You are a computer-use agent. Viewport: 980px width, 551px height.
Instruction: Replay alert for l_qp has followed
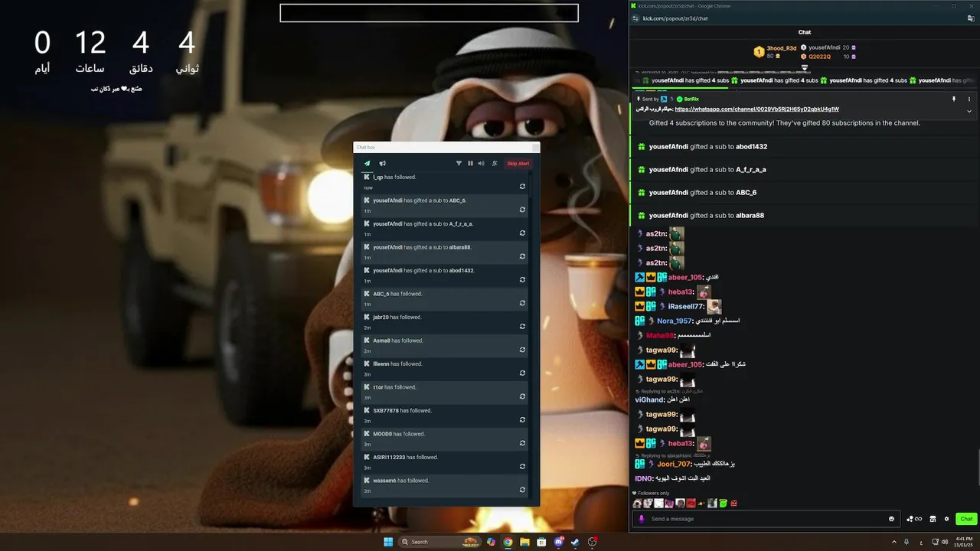coord(522,186)
